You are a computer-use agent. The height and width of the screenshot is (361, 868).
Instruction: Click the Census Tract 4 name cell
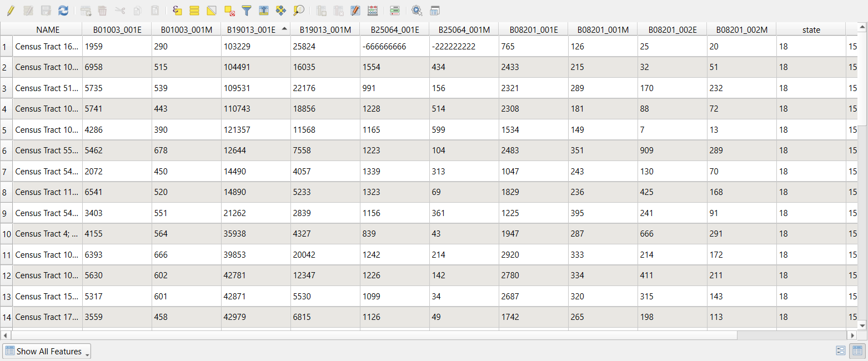click(48, 234)
